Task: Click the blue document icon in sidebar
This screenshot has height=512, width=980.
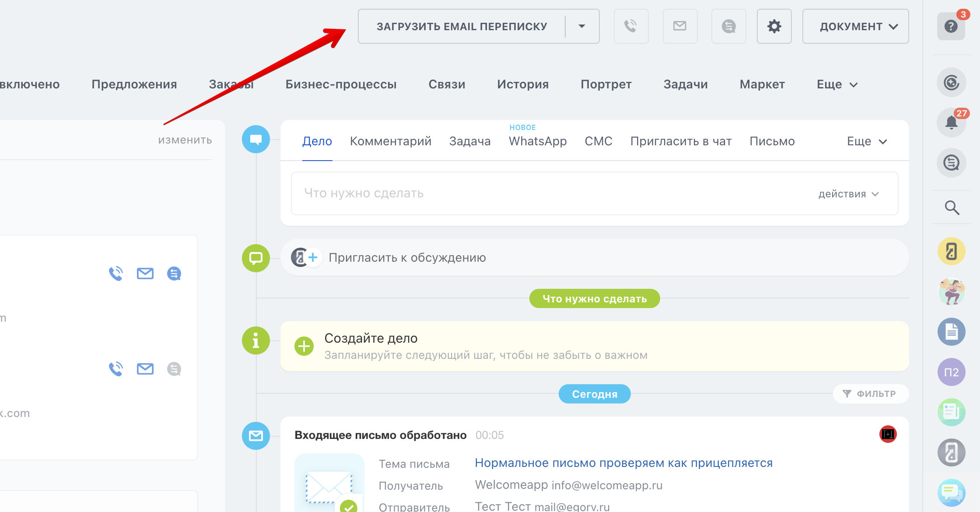Action: pyautogui.click(x=951, y=332)
